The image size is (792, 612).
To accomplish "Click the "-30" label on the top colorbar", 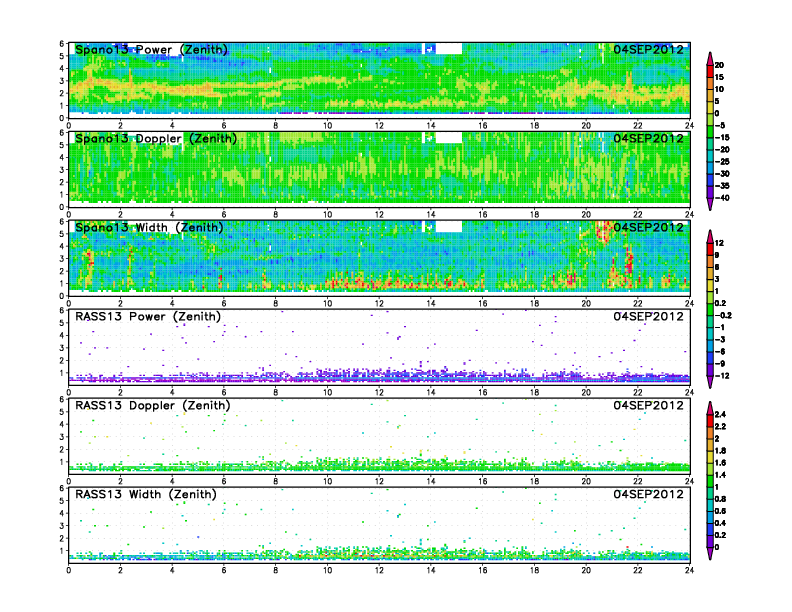I will click(722, 174).
